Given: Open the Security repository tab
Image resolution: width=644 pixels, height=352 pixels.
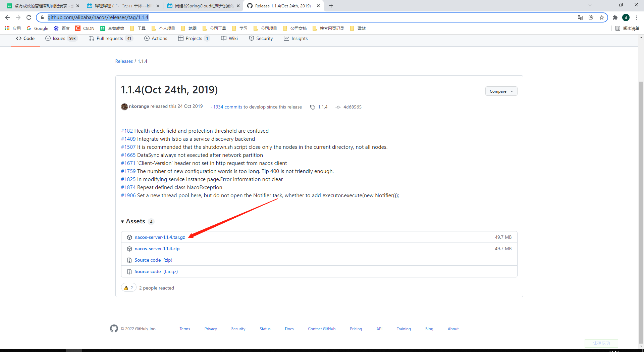Looking at the screenshot, I should 261,39.
